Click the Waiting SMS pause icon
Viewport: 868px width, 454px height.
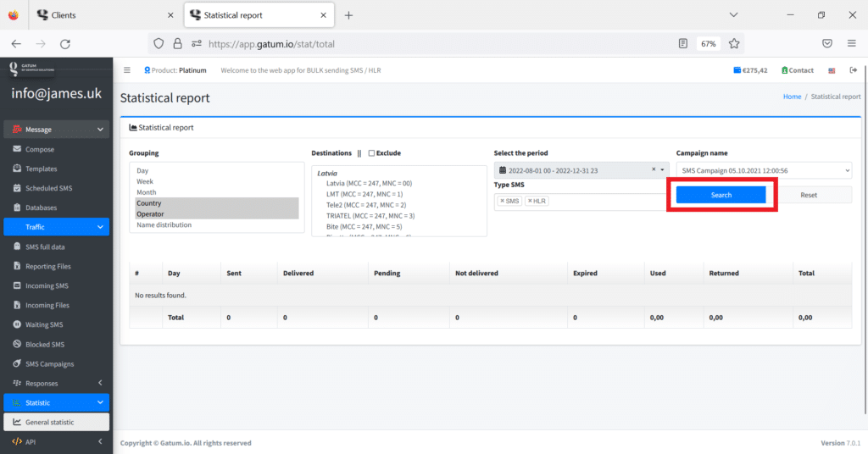(17, 324)
